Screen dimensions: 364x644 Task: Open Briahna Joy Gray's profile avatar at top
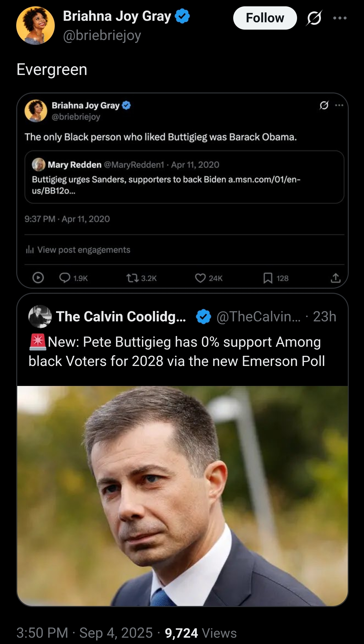(35, 26)
